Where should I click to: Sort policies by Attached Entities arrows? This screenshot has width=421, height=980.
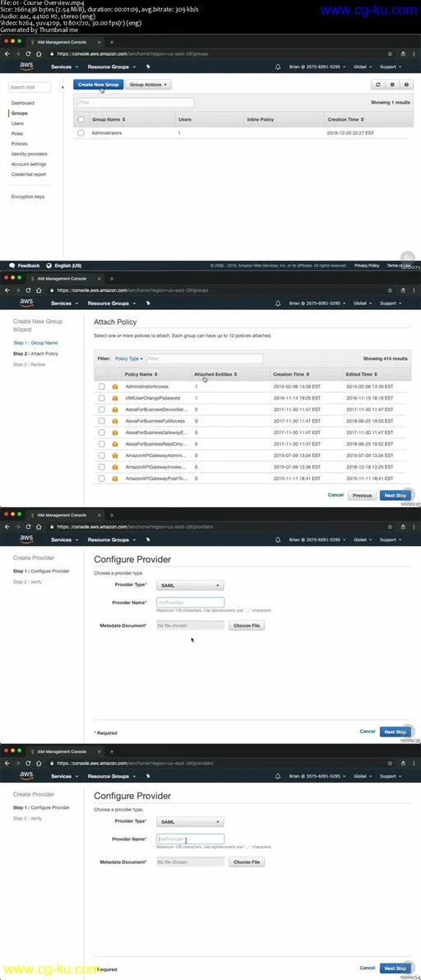coord(235,374)
